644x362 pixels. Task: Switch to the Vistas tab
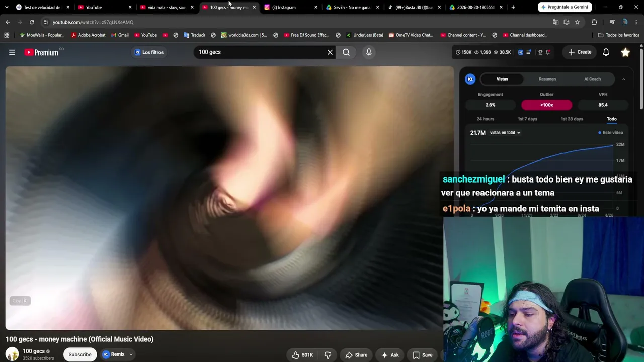[x=502, y=79]
